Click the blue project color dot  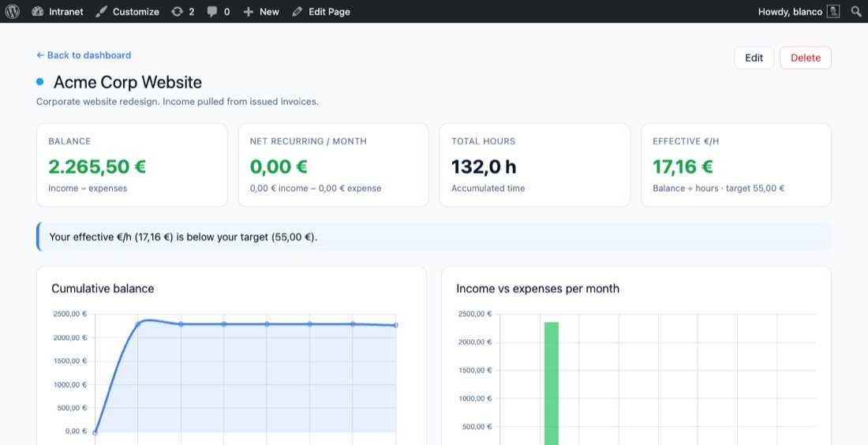40,82
